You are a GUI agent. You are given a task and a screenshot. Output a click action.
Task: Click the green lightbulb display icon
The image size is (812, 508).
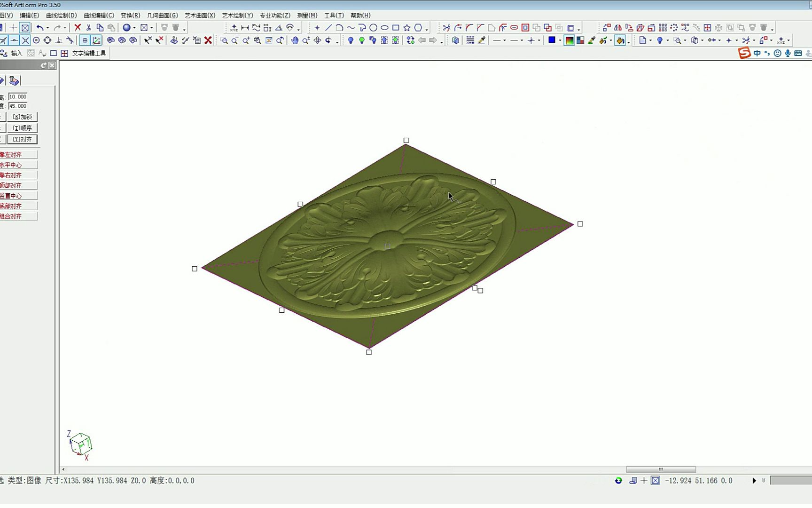pos(362,40)
